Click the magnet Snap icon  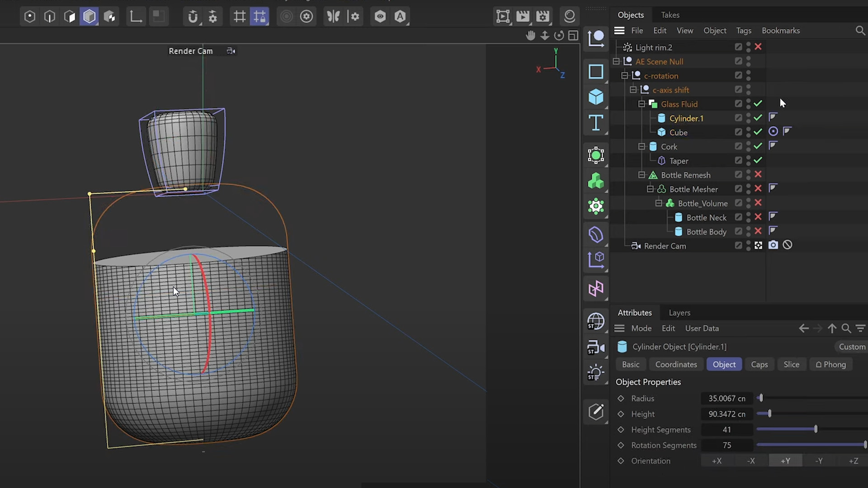click(x=193, y=17)
